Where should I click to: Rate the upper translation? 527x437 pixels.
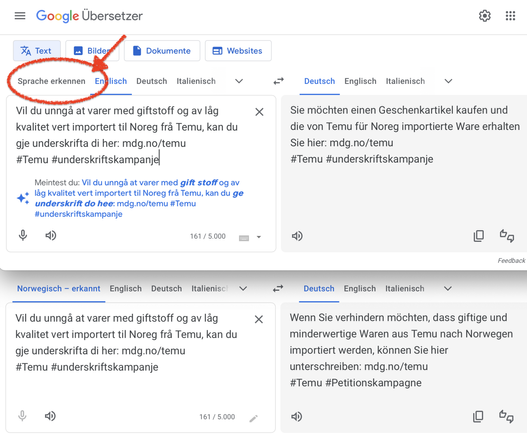click(507, 236)
